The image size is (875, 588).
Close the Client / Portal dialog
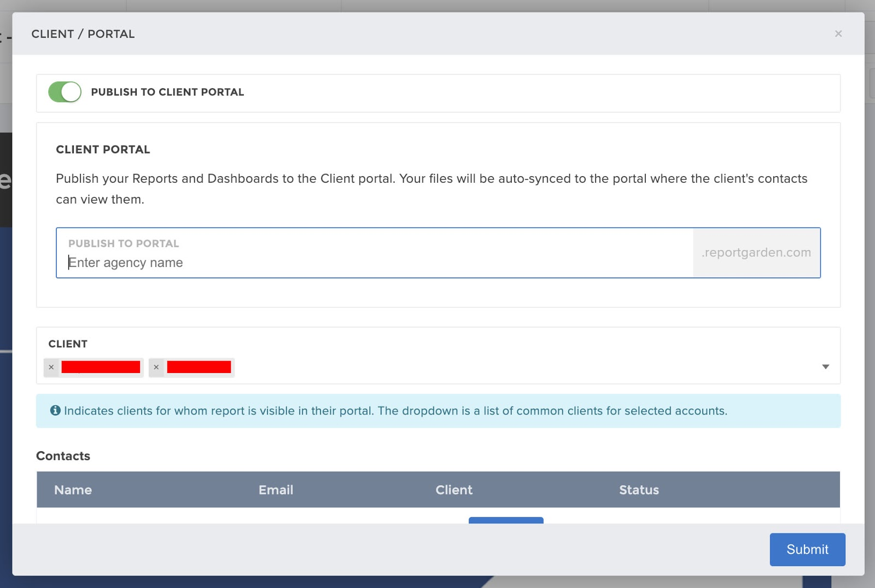(838, 34)
